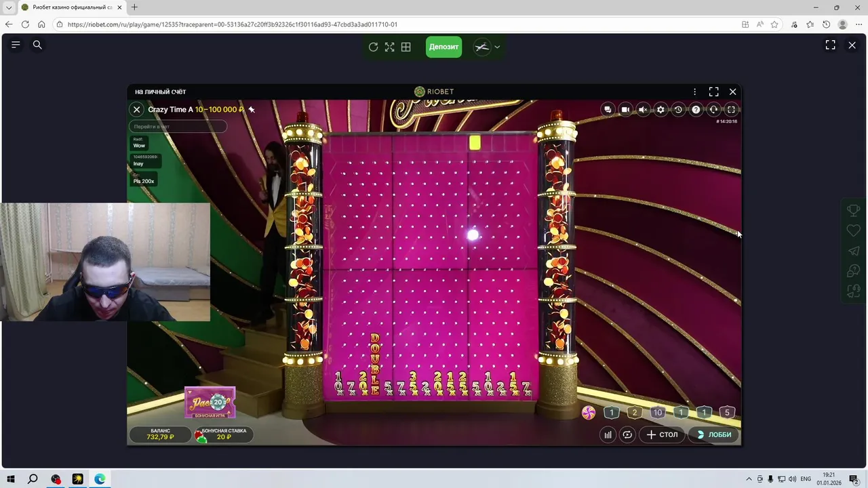
Task: Open support chat icon in right sidebar
Action: click(x=854, y=271)
